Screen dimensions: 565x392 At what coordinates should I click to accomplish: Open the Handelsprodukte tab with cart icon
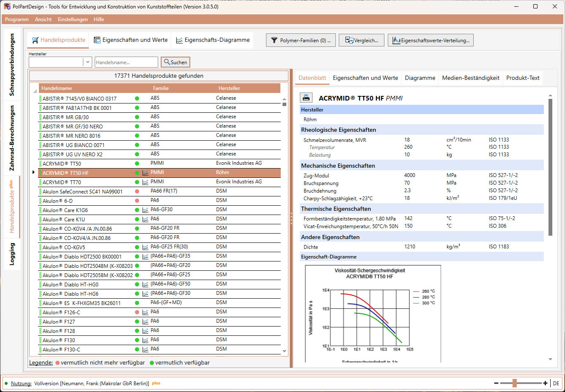pyautogui.click(x=58, y=40)
